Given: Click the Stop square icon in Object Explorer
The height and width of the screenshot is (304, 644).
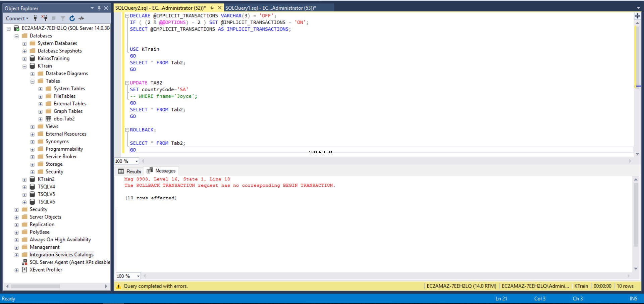Looking at the screenshot, I should tap(54, 18).
